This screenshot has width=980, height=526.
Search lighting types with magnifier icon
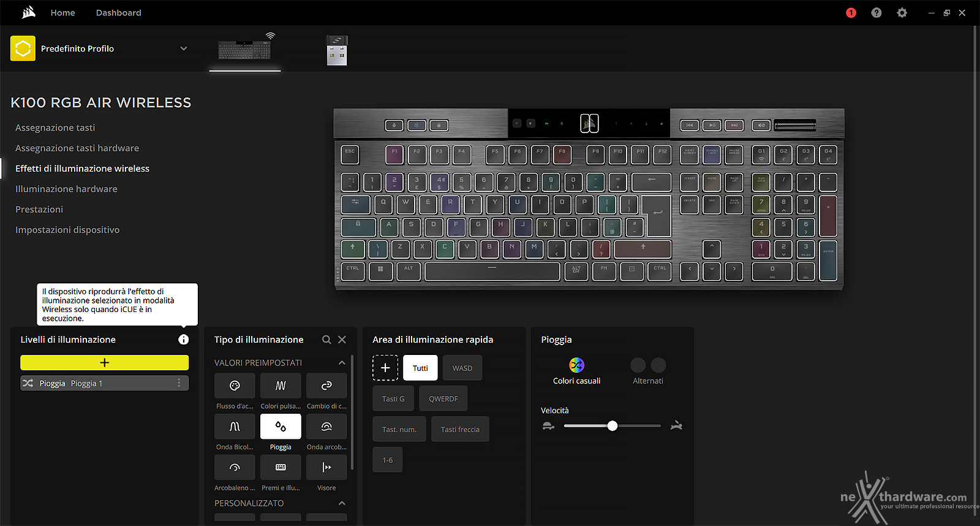[326, 340]
